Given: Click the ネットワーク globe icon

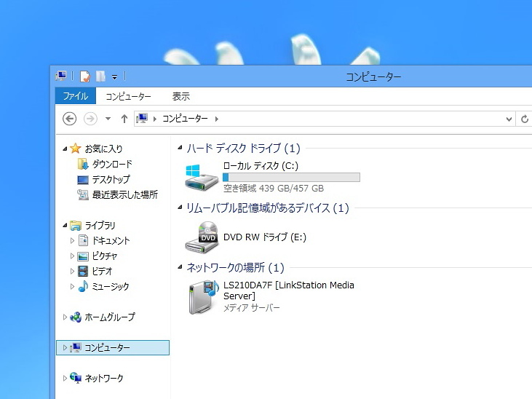Looking at the screenshot, I should (76, 378).
